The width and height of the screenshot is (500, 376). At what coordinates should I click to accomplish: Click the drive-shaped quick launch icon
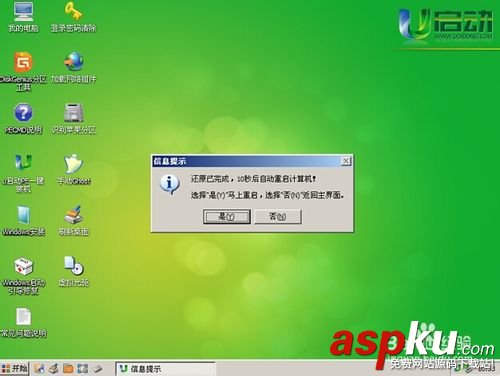point(97,369)
